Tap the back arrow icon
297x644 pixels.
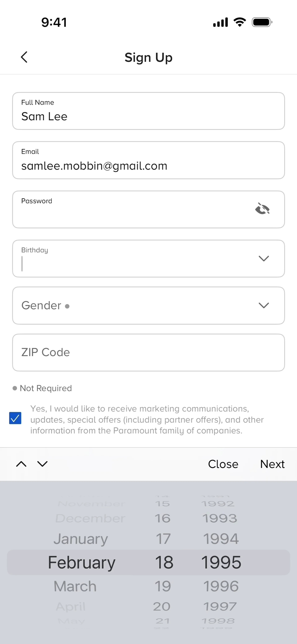click(x=24, y=57)
